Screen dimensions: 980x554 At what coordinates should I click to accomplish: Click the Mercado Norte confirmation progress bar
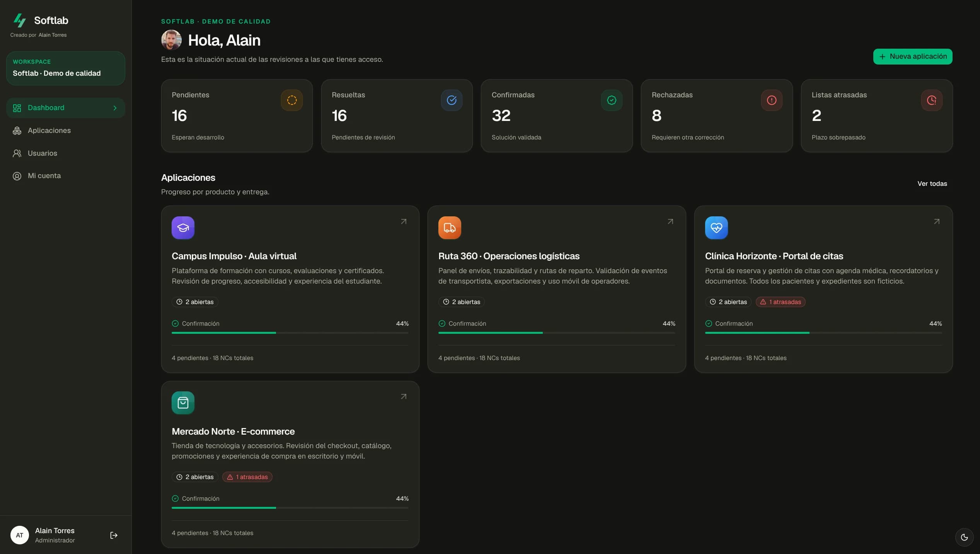click(290, 508)
